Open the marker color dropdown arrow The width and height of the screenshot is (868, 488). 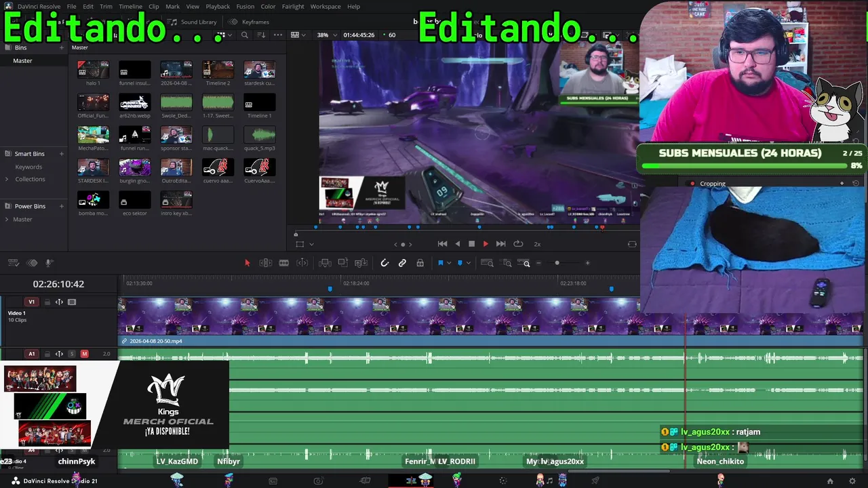[469, 263]
